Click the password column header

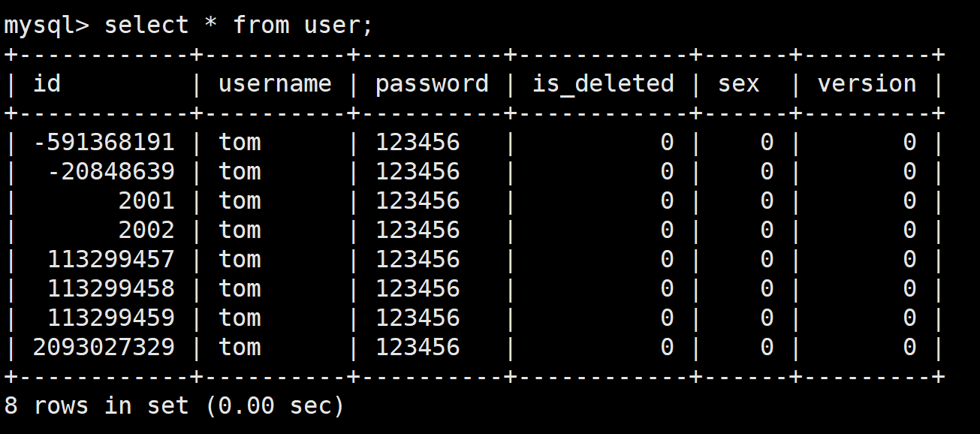point(432,84)
